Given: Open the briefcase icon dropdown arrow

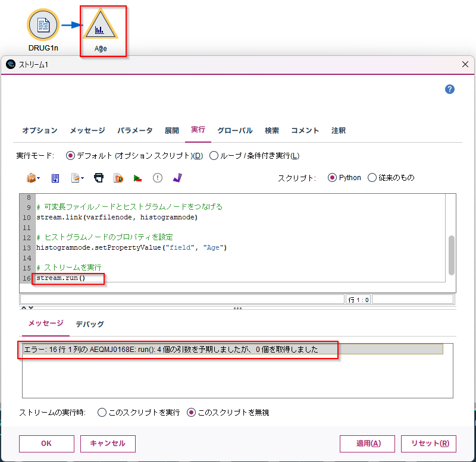Looking at the screenshot, I should click(x=39, y=178).
